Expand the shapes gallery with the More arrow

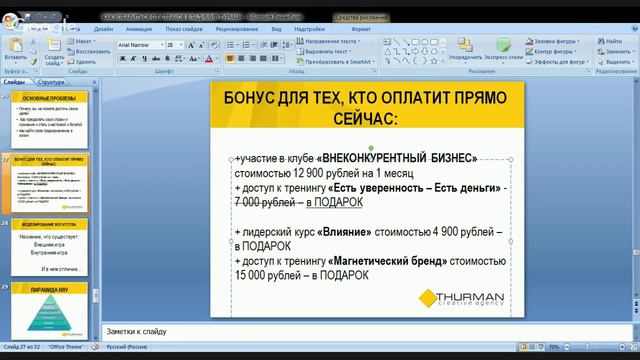443,62
